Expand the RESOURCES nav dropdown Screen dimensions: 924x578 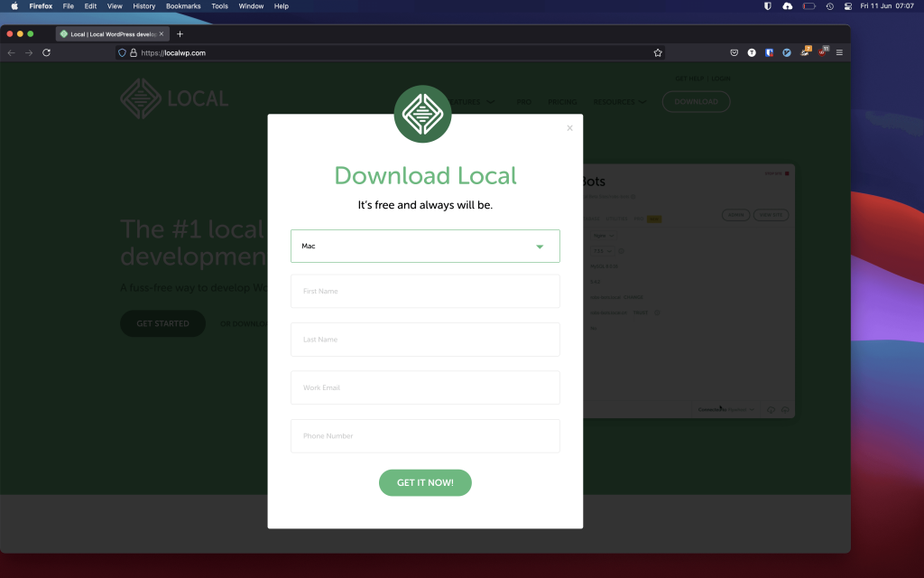point(619,102)
